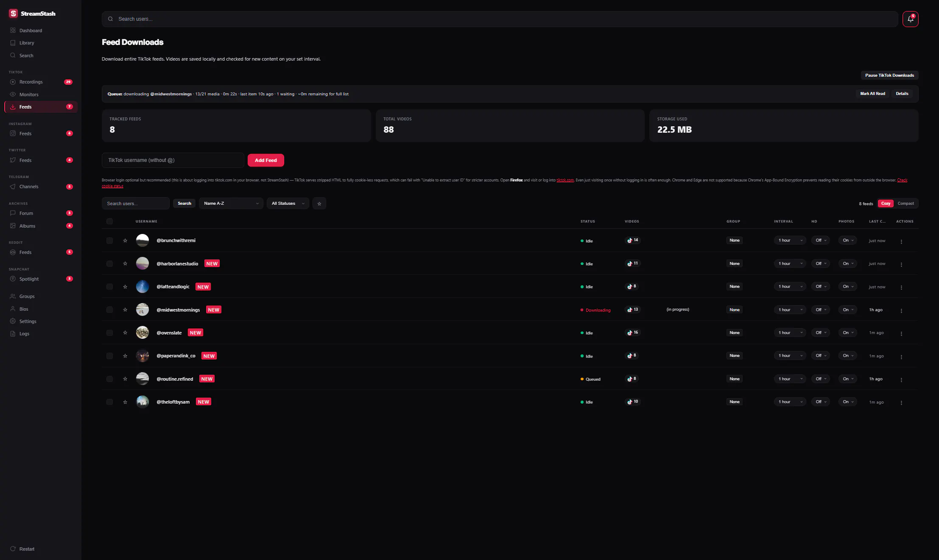Change HD dropdown for @ovenslate
Image resolution: width=939 pixels, height=560 pixels.
point(821,333)
